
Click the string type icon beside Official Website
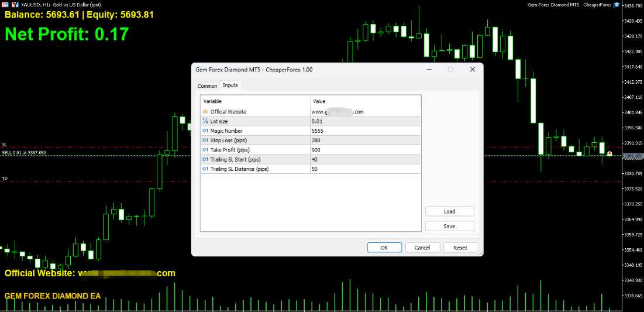click(205, 111)
